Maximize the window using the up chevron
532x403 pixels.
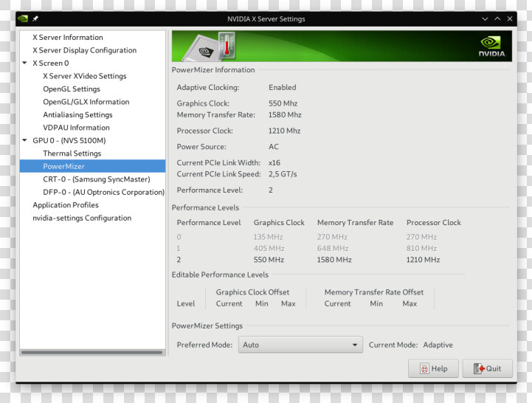coord(497,19)
